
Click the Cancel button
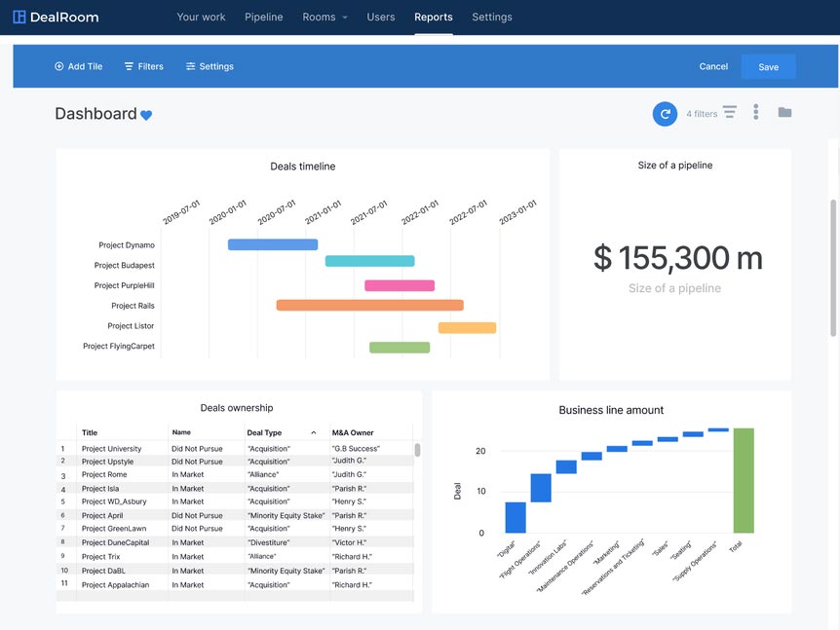pyautogui.click(x=713, y=66)
